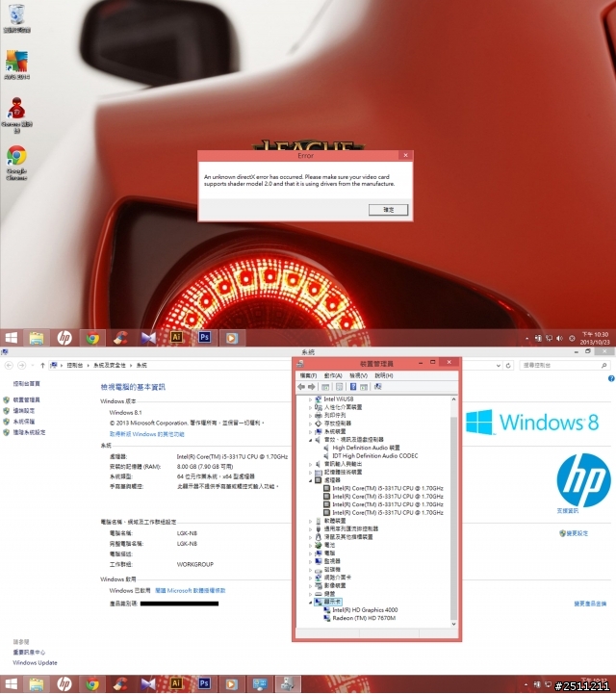Click the 控制台首頁 link
Screen dimensions: 616x694
(x=27, y=384)
